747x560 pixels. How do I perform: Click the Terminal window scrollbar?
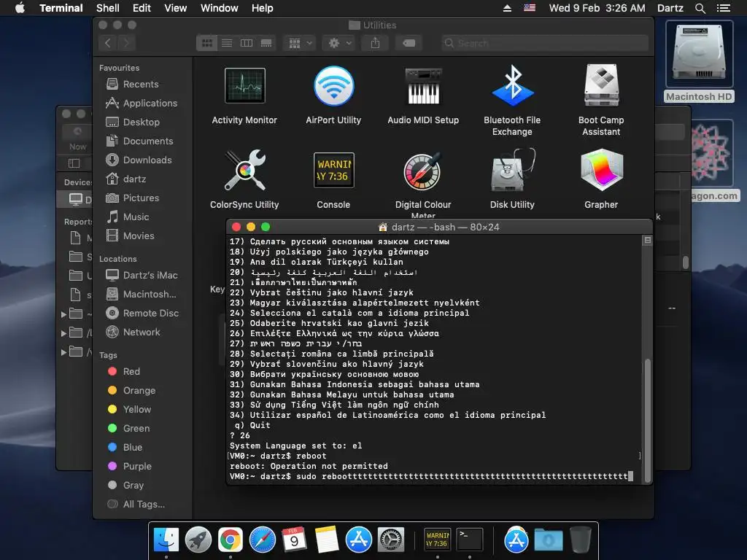point(648,420)
